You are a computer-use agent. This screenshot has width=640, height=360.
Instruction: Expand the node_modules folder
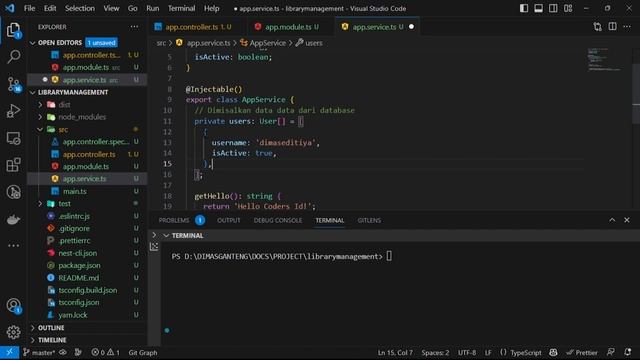(82, 117)
